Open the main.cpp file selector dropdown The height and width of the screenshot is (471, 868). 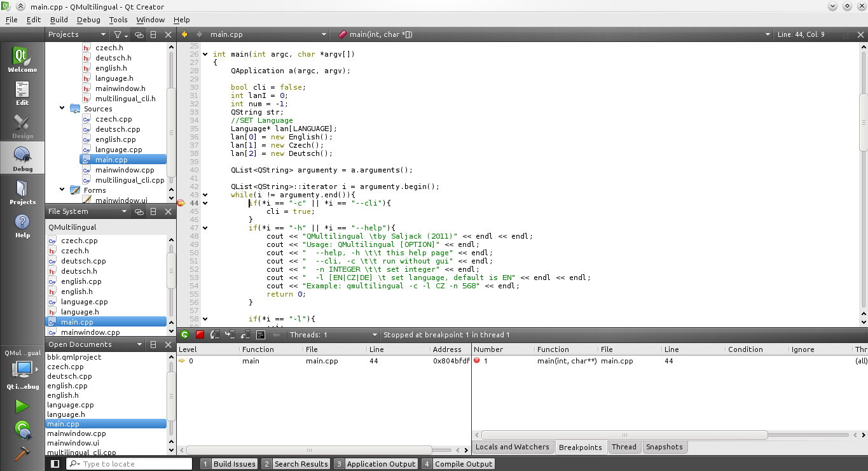268,34
